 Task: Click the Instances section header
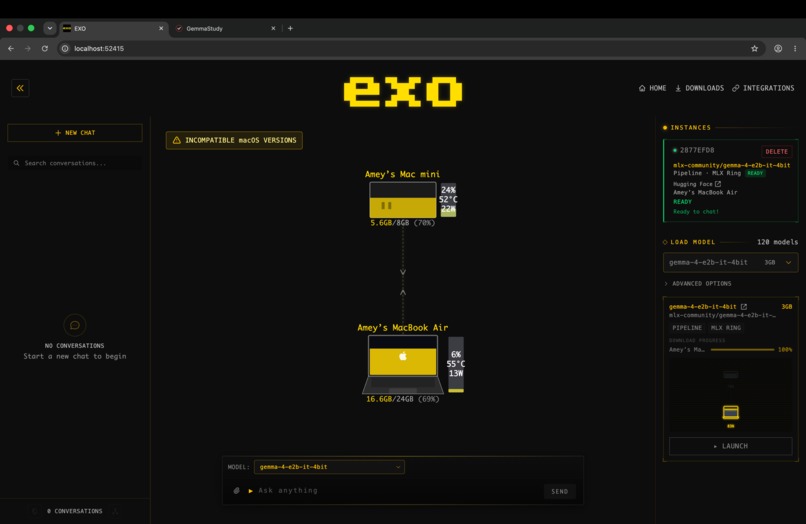pos(690,128)
